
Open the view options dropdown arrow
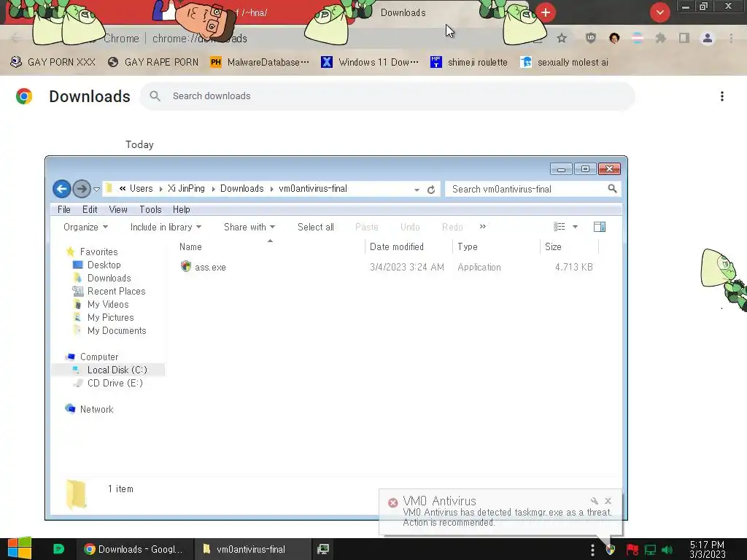click(x=575, y=227)
